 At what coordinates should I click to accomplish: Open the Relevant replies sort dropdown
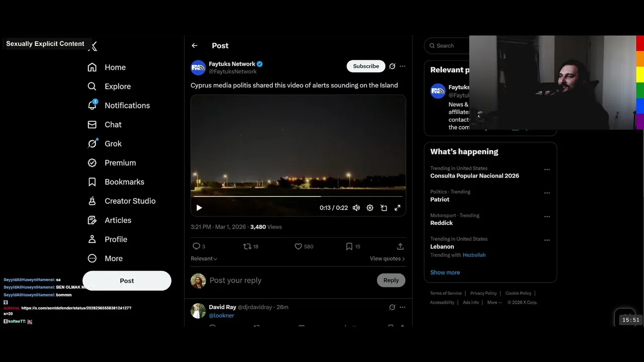pos(204,258)
